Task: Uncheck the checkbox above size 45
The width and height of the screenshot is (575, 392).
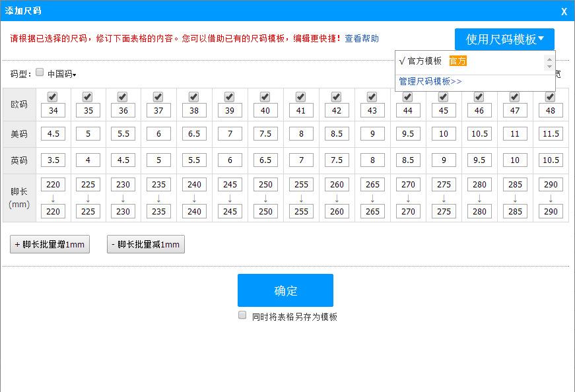Action: tap(443, 96)
